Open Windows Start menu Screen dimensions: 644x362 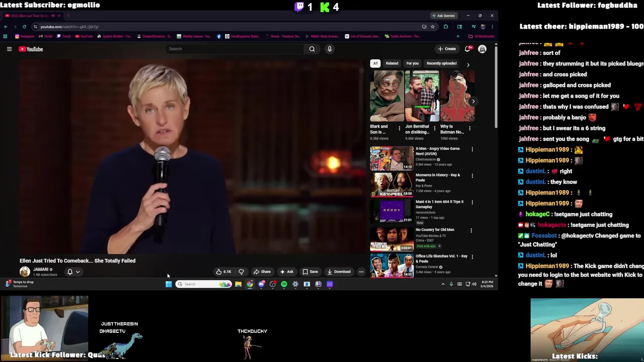(169, 284)
